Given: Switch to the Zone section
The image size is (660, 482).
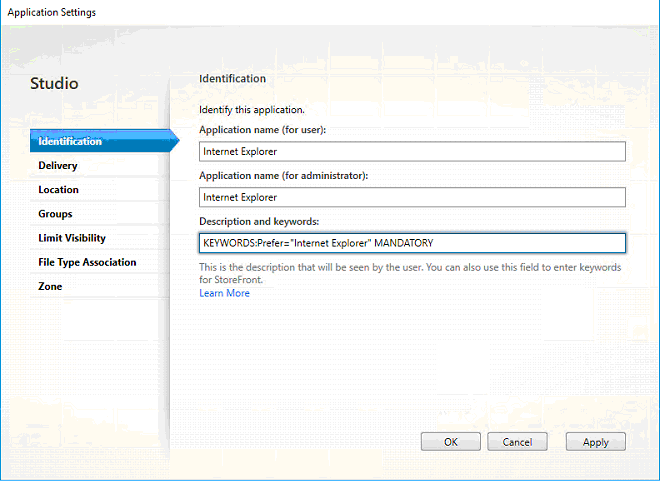Looking at the screenshot, I should coord(100,286).
